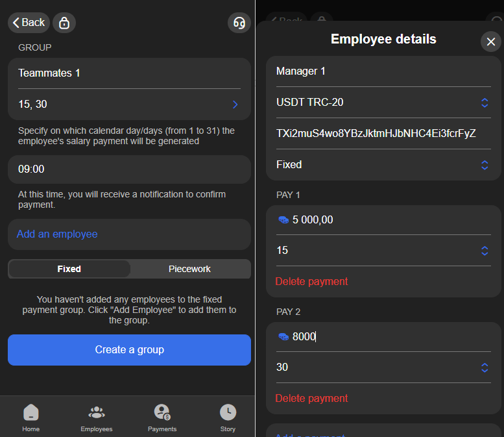
Task: Delete payment under PAY 1
Action: coord(311,281)
